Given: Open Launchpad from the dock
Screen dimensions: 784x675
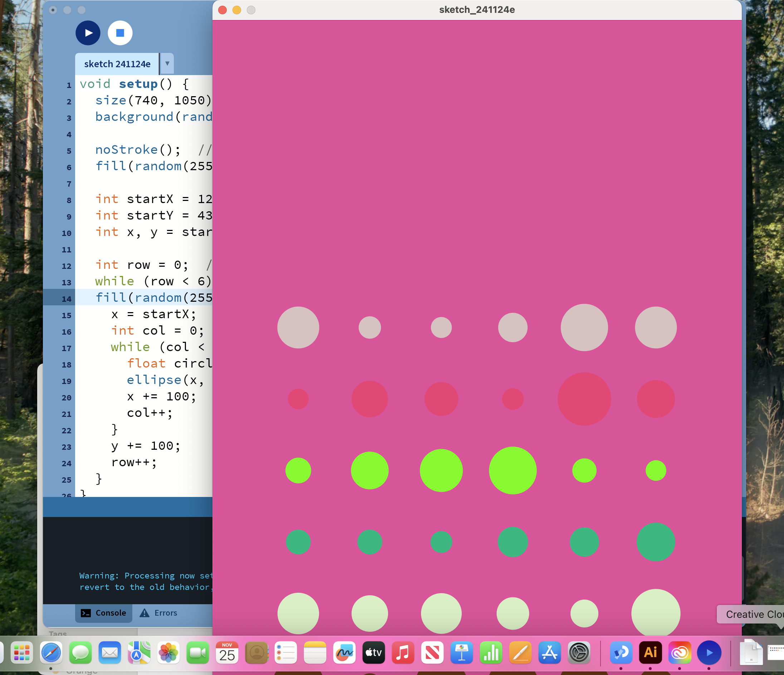Looking at the screenshot, I should click(21, 652).
